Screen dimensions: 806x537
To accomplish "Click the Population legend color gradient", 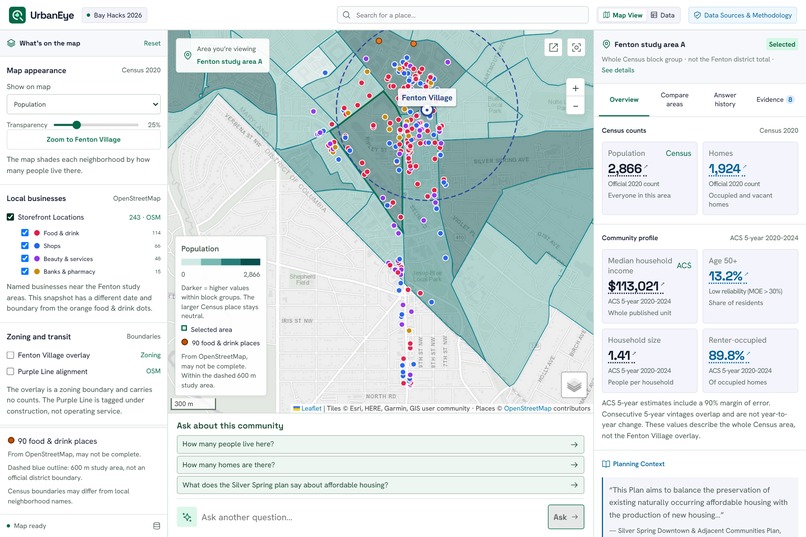I will 221,262.
